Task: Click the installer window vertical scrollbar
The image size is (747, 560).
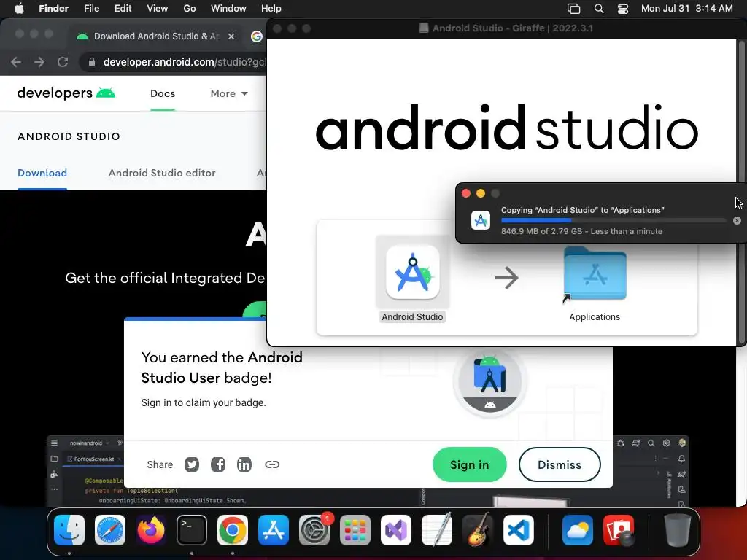Action: [x=741, y=192]
